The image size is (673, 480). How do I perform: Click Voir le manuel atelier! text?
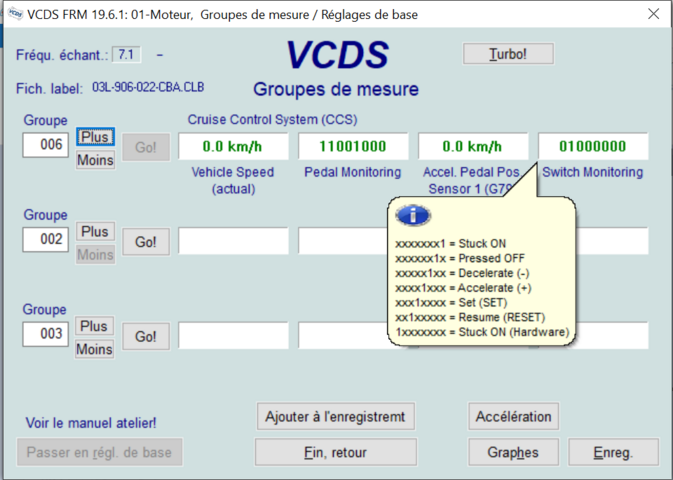coord(91,423)
